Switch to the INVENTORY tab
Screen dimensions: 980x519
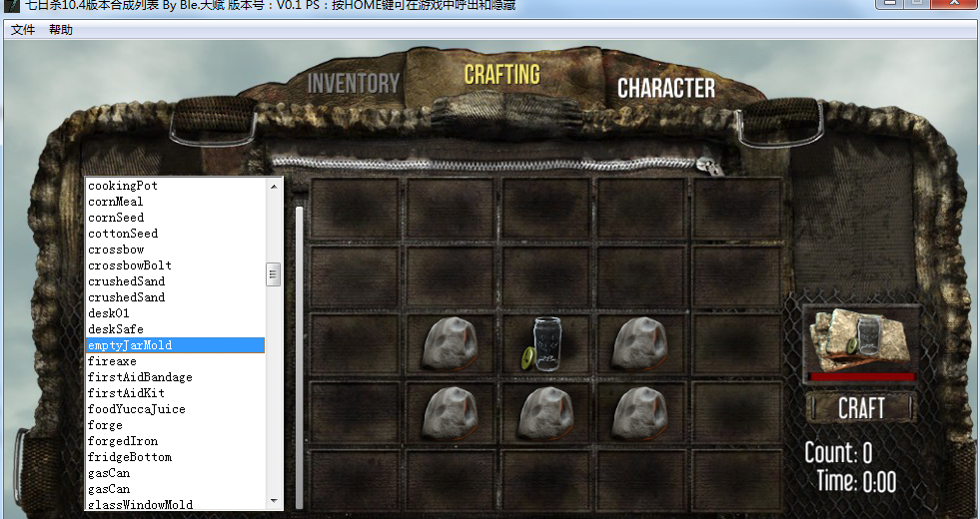[x=353, y=84]
